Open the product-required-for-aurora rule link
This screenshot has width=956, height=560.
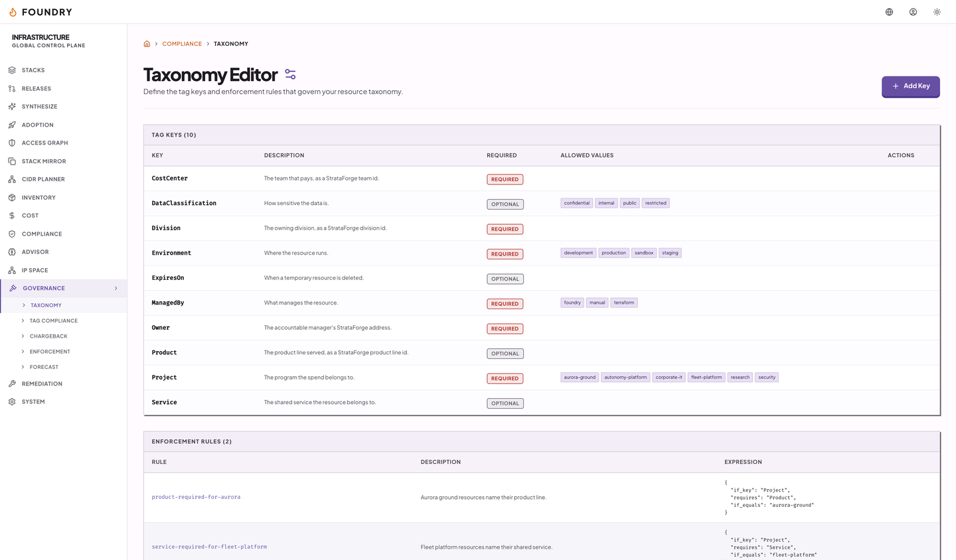coord(196,497)
